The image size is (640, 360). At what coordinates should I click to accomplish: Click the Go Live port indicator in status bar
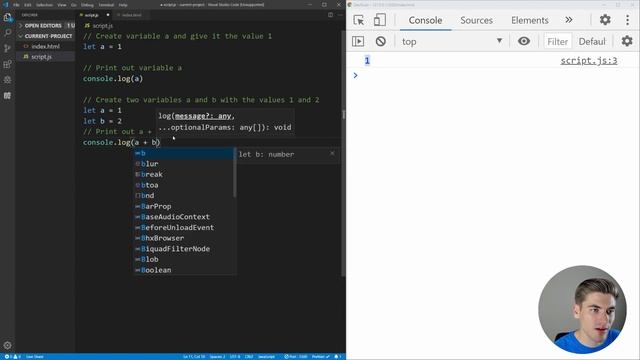(296, 356)
